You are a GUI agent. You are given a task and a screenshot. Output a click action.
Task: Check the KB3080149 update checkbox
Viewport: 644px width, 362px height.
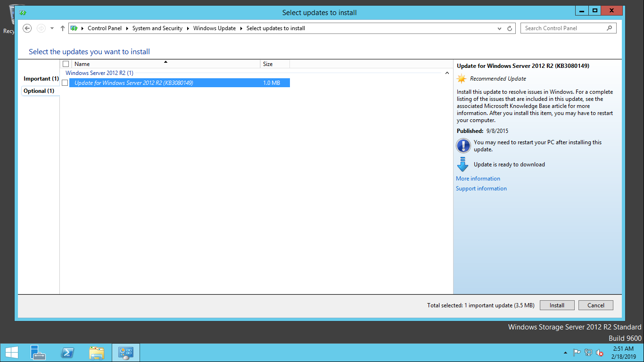(65, 83)
